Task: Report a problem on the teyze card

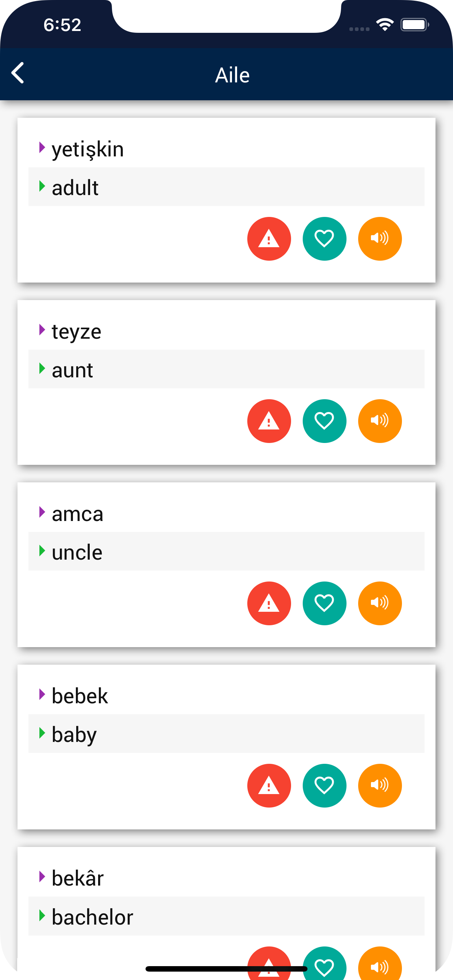Action: (x=269, y=421)
